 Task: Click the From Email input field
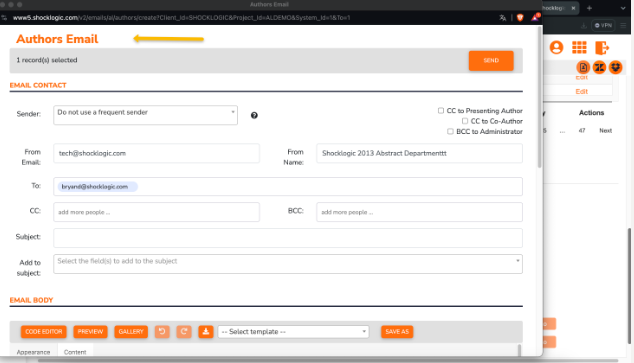(156, 153)
